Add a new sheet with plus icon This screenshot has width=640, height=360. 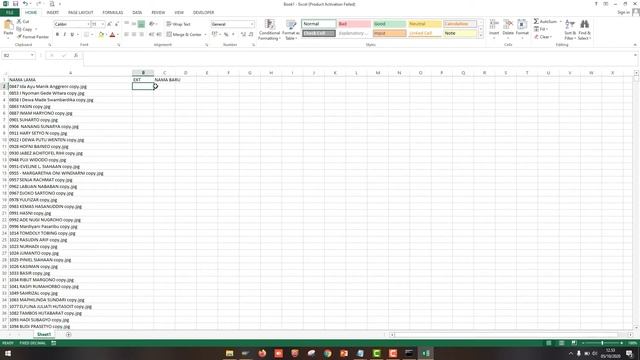tap(68, 334)
